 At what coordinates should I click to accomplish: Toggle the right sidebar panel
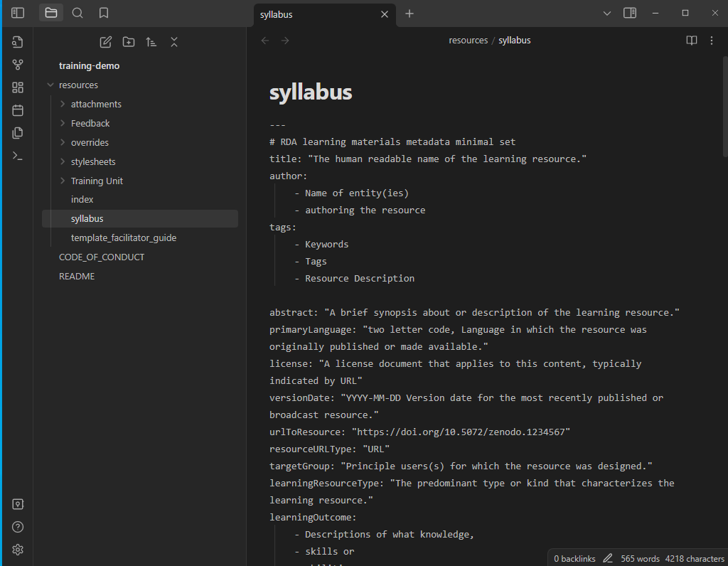629,13
